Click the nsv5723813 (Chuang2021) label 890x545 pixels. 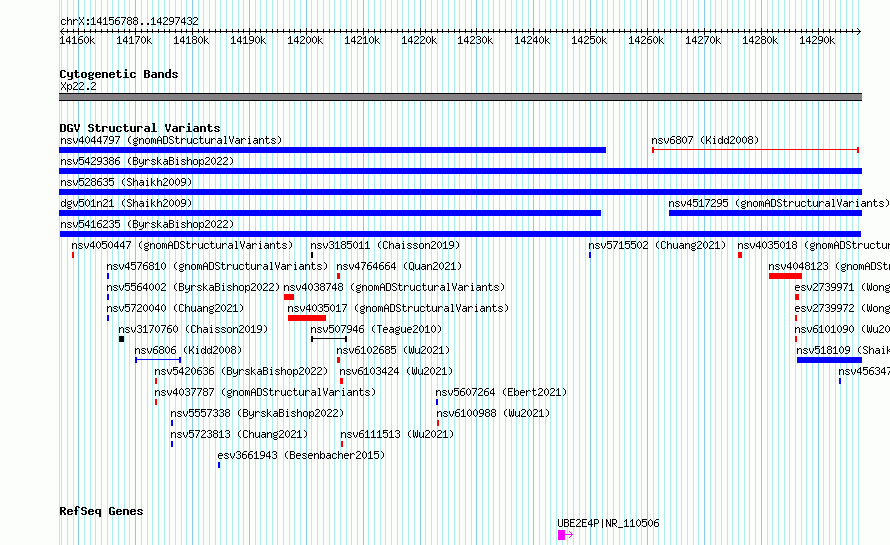[x=240, y=434]
